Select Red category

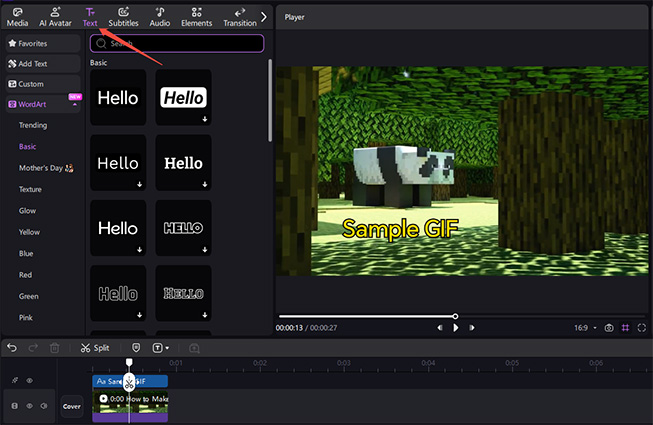coord(25,275)
